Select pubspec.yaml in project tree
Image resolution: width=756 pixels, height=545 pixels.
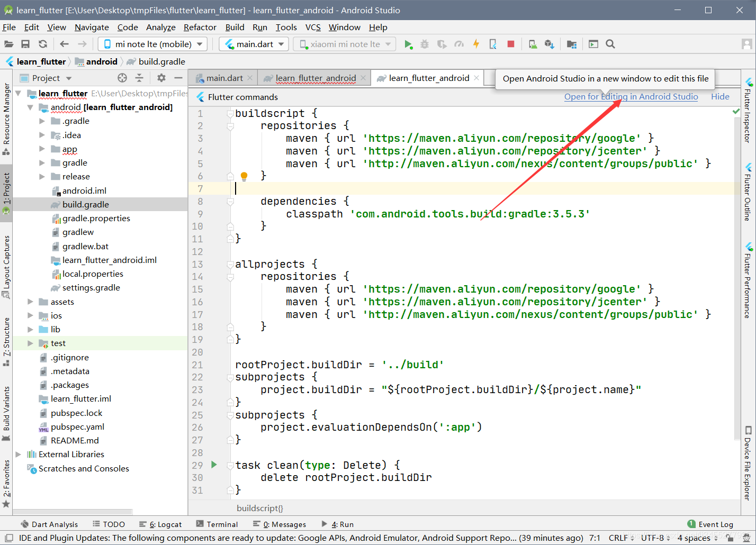(x=77, y=426)
